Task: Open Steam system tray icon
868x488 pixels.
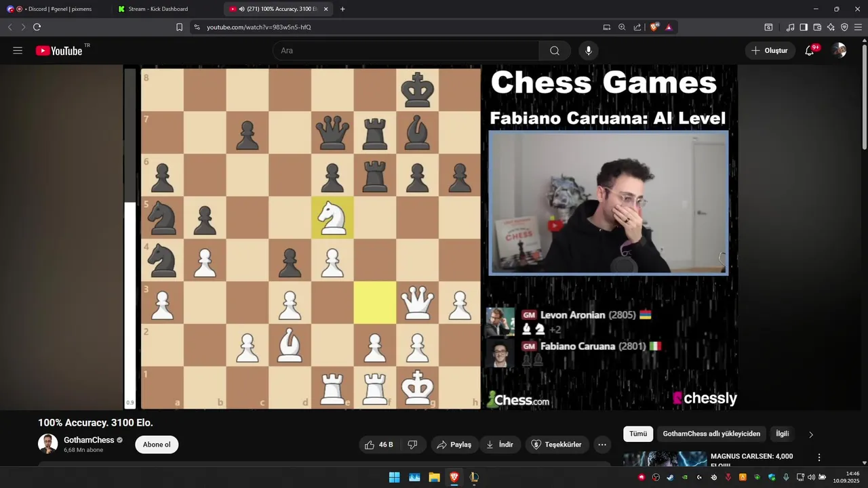Action: (670, 477)
